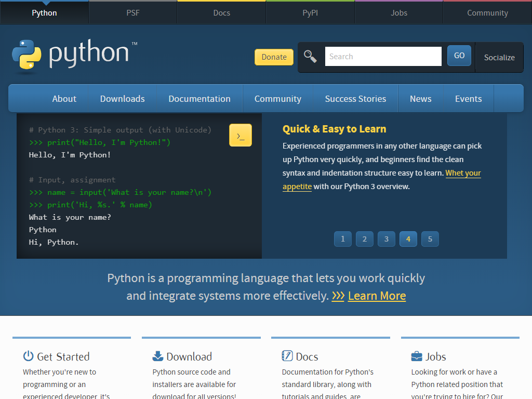
Task: Follow the "Whet your appetite" link
Action: [x=463, y=173]
